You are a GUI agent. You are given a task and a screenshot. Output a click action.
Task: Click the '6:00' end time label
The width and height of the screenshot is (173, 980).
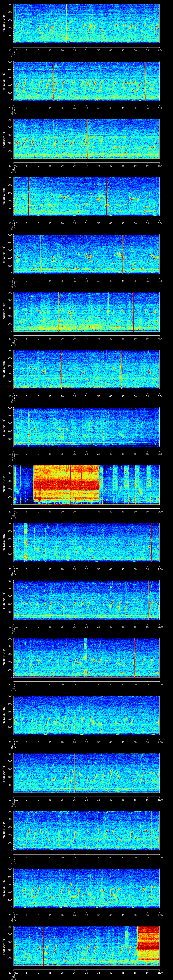click(x=160, y=280)
